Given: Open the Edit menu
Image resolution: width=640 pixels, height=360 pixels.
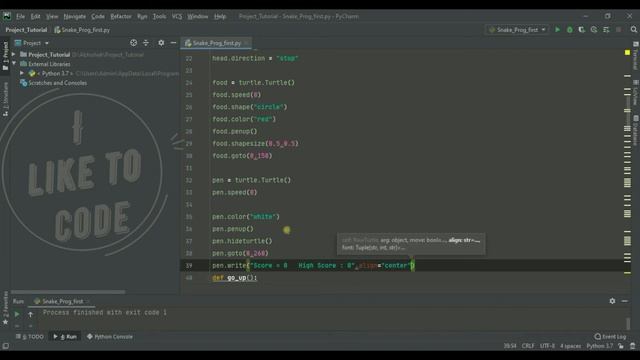Looking at the screenshot, I should click(x=36, y=16).
